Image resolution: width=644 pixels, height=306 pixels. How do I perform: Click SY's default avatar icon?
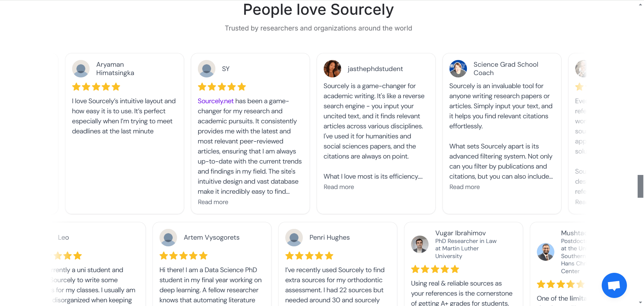(207, 69)
